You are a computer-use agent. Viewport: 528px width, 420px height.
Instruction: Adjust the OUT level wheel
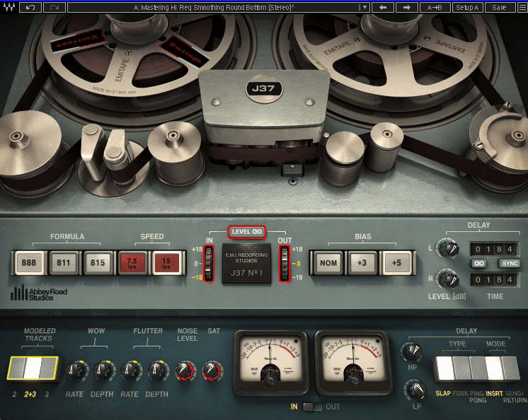(285, 263)
